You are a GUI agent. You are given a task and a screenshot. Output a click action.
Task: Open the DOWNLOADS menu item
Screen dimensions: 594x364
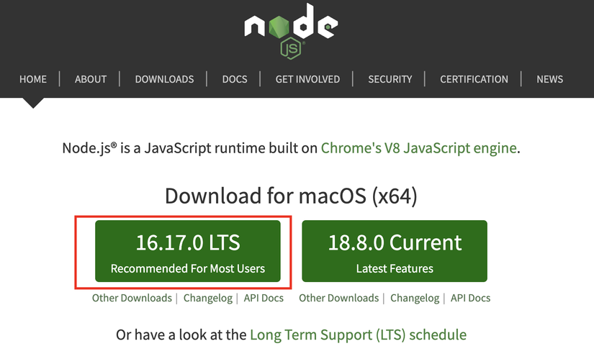tap(164, 79)
